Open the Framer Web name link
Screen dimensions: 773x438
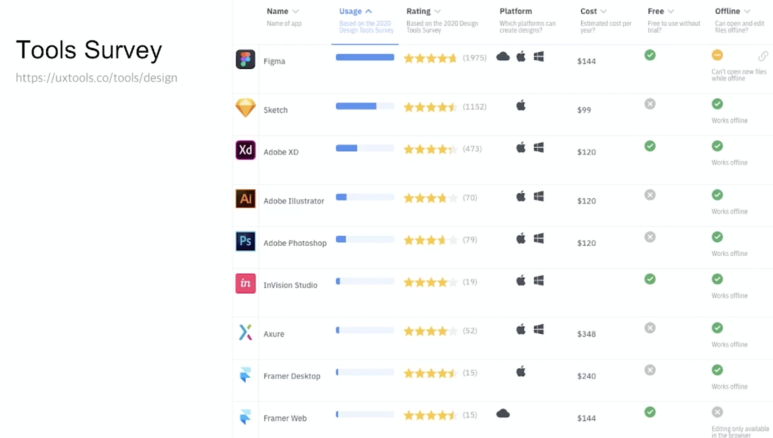click(285, 418)
